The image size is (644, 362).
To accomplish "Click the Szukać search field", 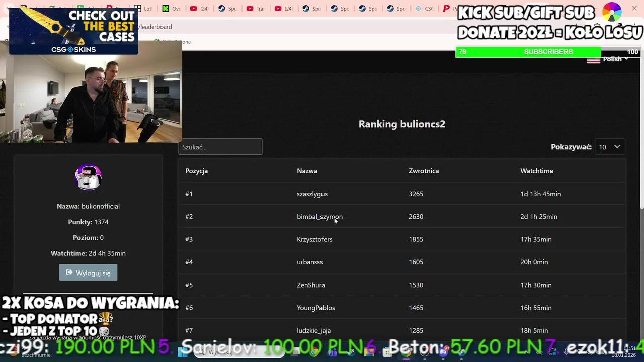I will [x=220, y=147].
